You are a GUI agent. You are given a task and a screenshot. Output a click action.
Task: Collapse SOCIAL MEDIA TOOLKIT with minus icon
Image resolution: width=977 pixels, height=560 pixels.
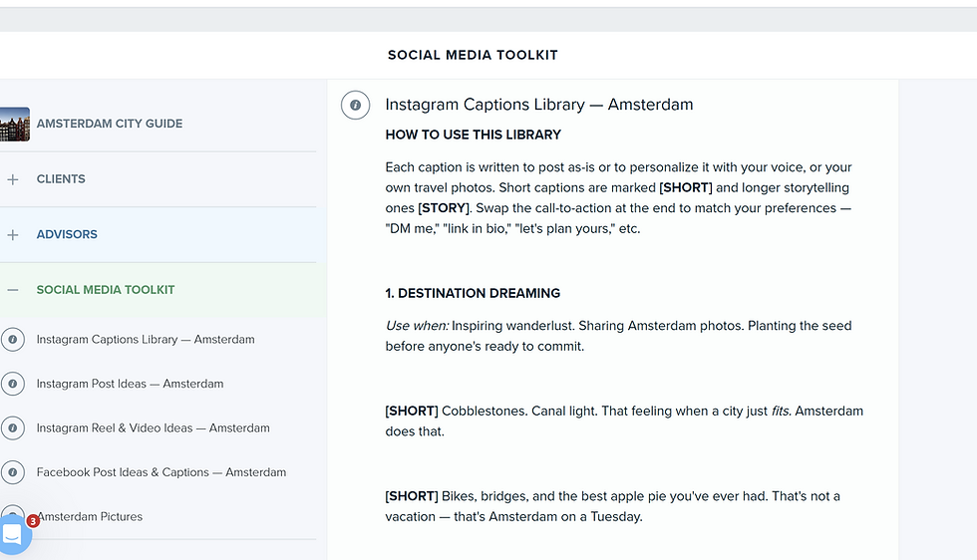click(x=12, y=290)
